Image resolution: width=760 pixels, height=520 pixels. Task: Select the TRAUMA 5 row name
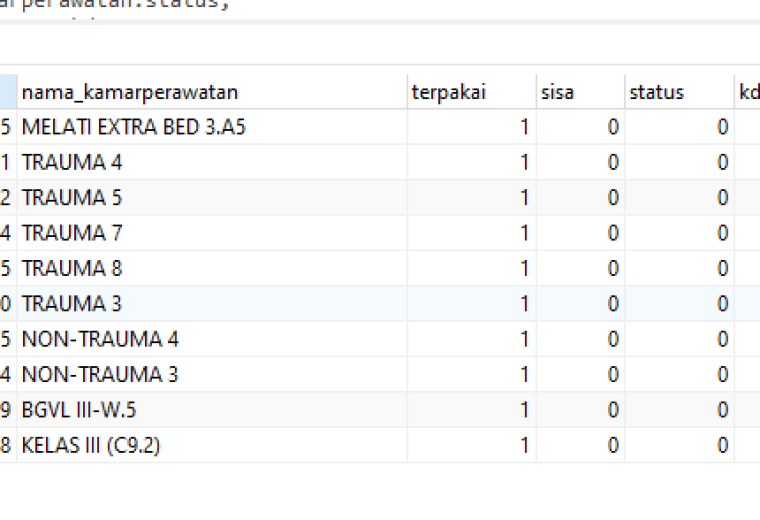(x=212, y=198)
